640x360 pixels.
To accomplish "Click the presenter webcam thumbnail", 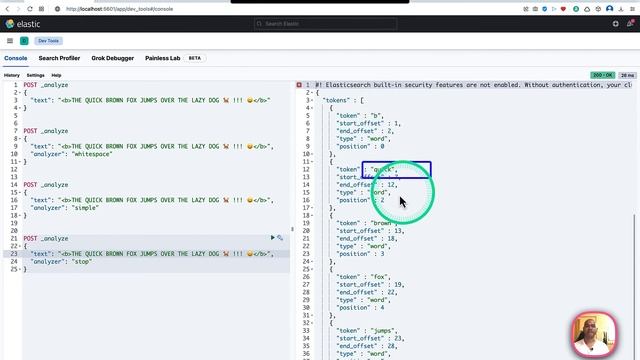I will (x=594, y=335).
